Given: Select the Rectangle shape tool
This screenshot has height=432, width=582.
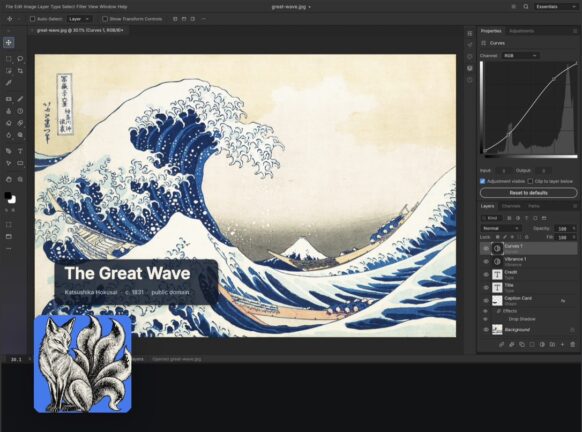Looking at the screenshot, I should [x=20, y=163].
